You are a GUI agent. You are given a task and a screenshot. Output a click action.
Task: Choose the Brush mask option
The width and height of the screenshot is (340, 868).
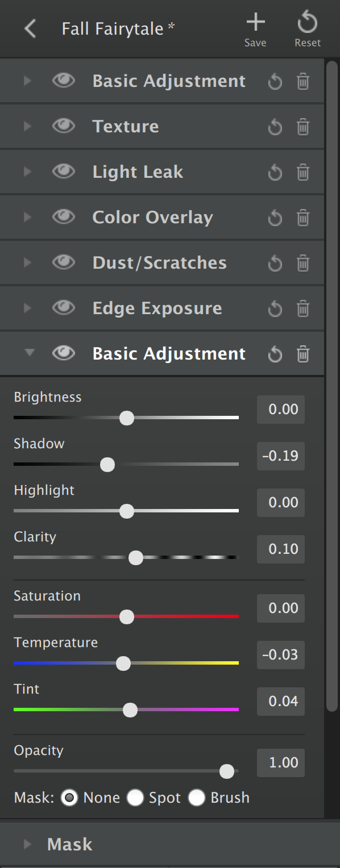tap(196, 798)
